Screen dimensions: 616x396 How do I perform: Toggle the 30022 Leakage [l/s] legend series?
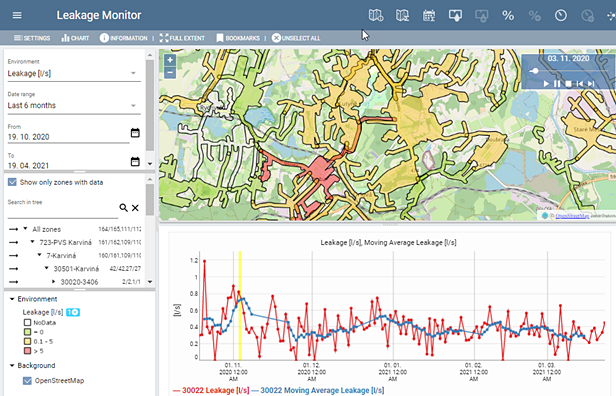pyautogui.click(x=211, y=390)
